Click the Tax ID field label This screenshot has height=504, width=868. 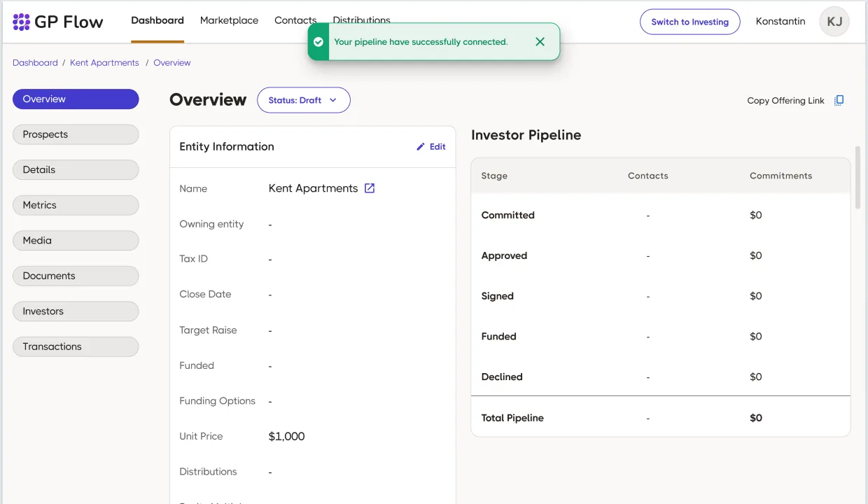pos(193,259)
